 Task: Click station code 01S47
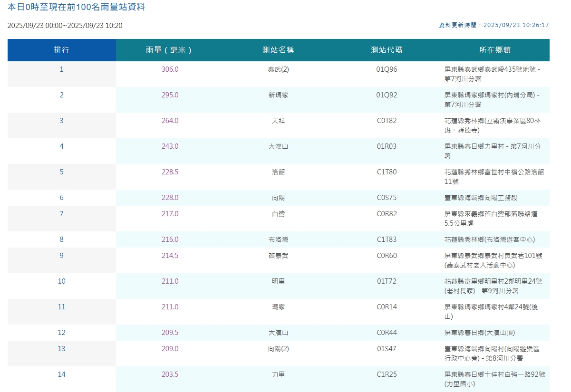tap(387, 349)
